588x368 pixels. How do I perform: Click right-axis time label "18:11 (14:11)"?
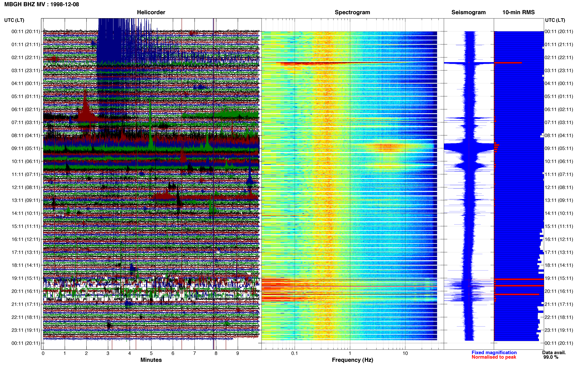(x=559, y=265)
